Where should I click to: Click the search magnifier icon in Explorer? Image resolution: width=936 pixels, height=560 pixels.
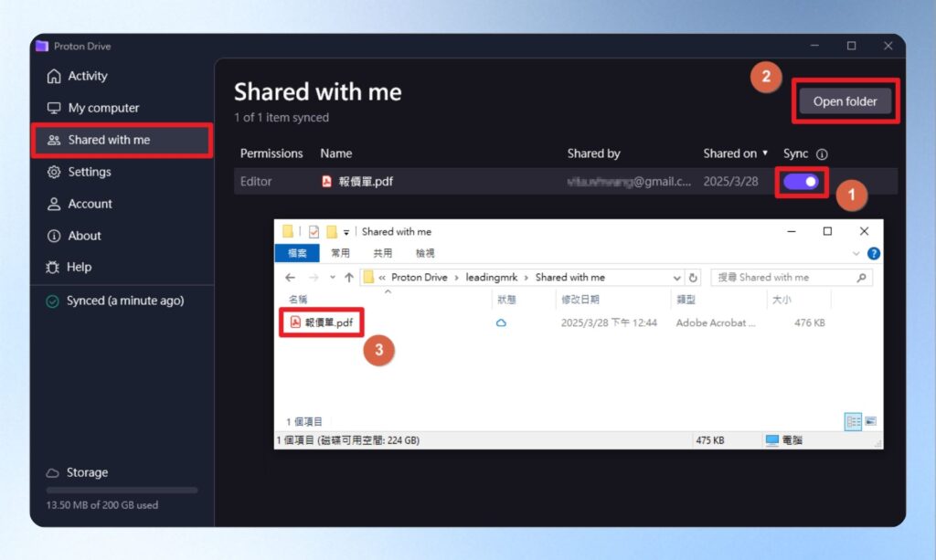click(x=861, y=278)
